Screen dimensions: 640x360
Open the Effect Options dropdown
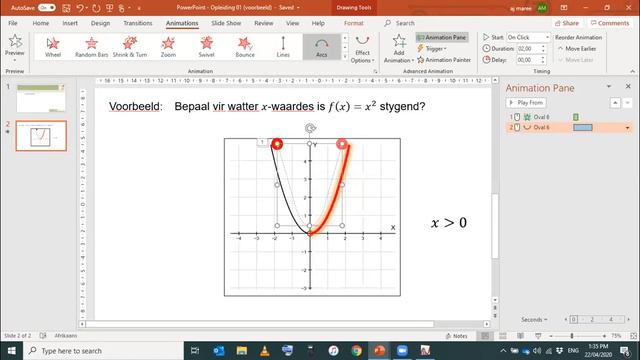[362, 49]
